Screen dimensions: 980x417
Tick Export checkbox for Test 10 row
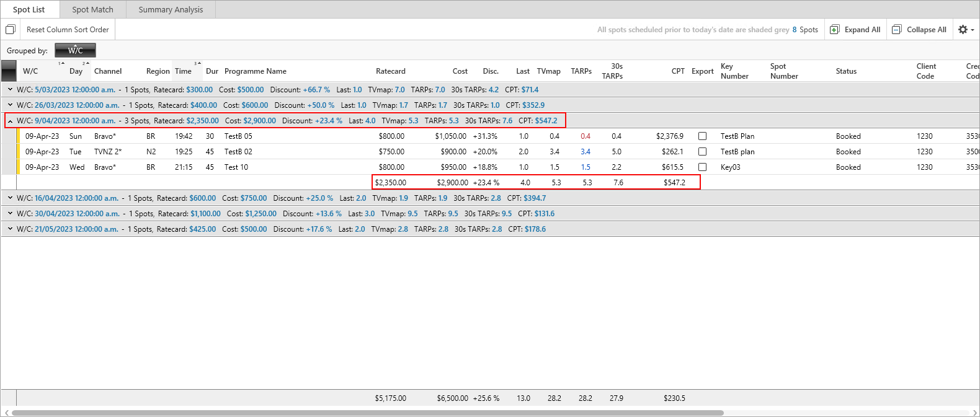pos(702,167)
